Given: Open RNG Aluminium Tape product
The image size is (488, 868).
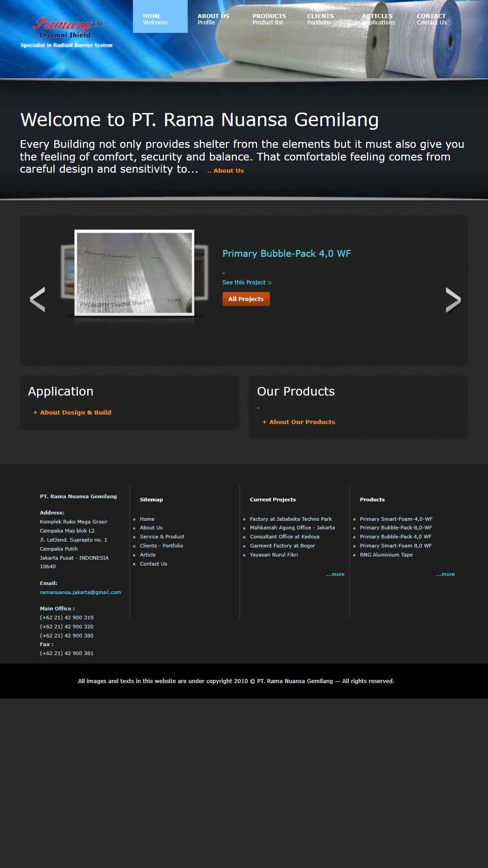Looking at the screenshot, I should [386, 555].
